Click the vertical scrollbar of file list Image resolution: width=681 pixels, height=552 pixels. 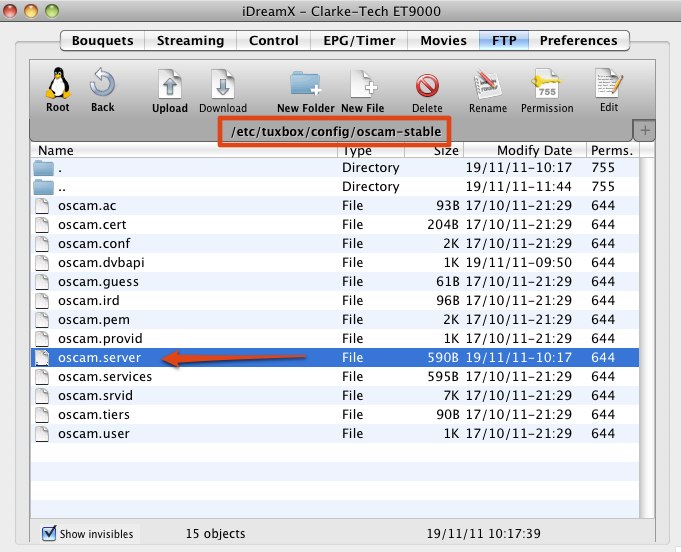pyautogui.click(x=647, y=337)
